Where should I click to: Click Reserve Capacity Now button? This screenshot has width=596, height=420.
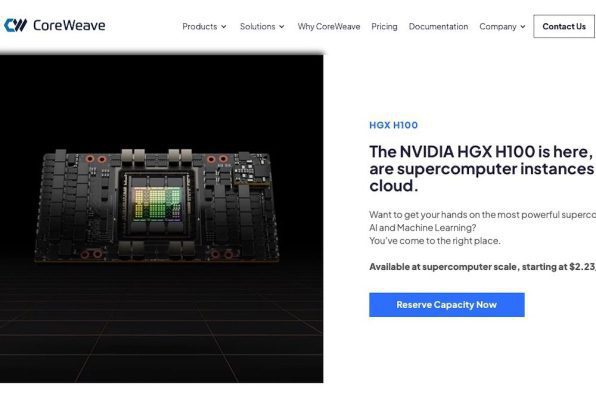pos(447,304)
